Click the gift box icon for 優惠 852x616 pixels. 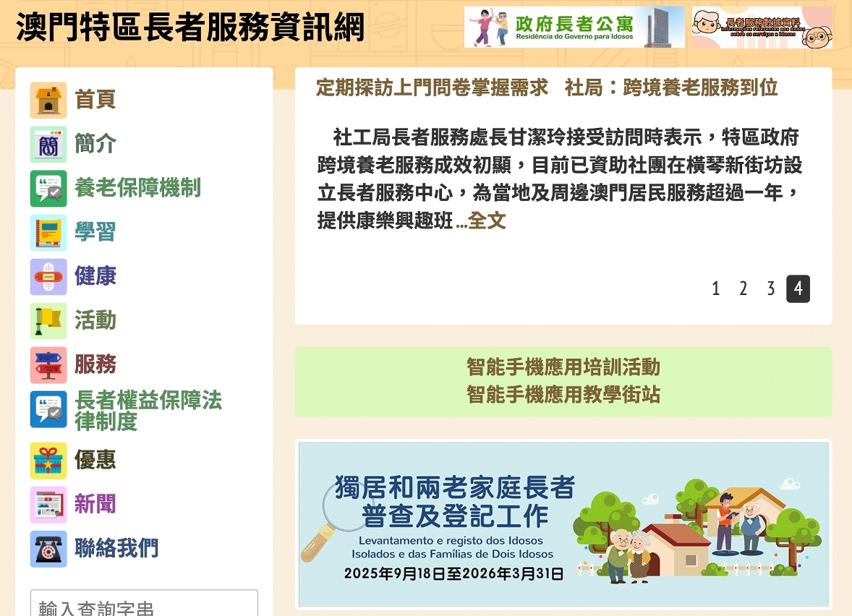click(48, 461)
